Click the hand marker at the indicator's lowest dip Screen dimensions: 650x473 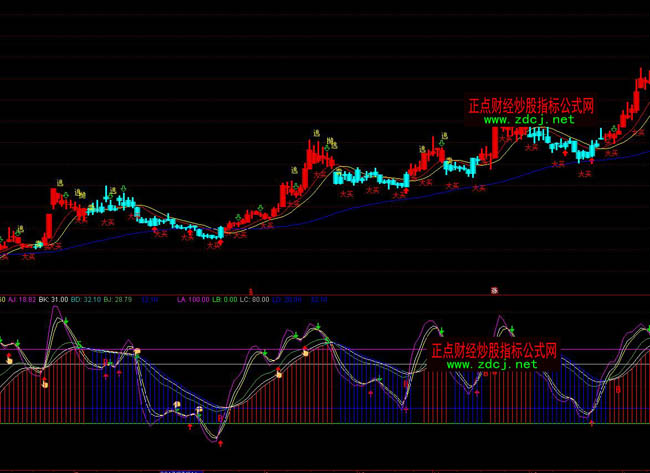198,410
